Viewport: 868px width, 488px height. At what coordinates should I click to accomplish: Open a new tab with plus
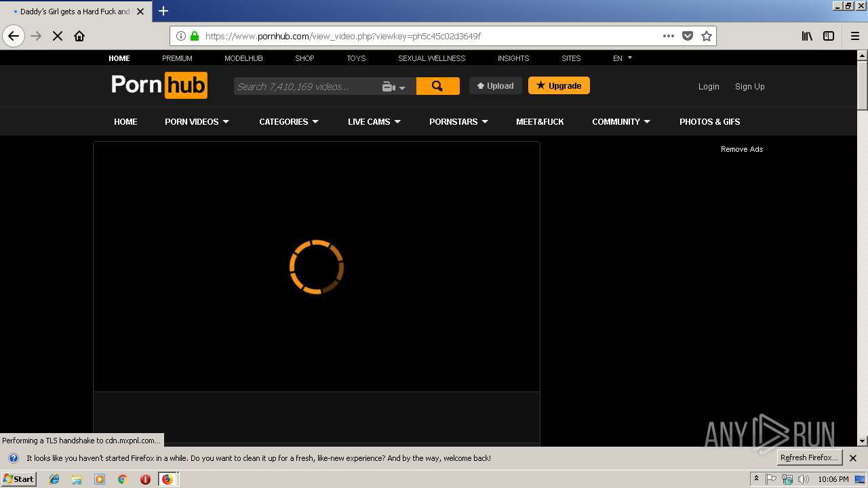tap(163, 11)
